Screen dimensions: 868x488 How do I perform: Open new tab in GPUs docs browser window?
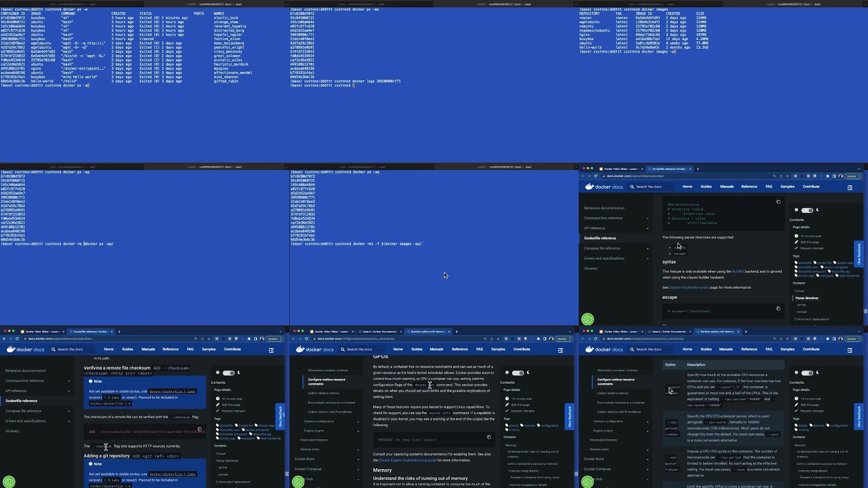(x=457, y=332)
